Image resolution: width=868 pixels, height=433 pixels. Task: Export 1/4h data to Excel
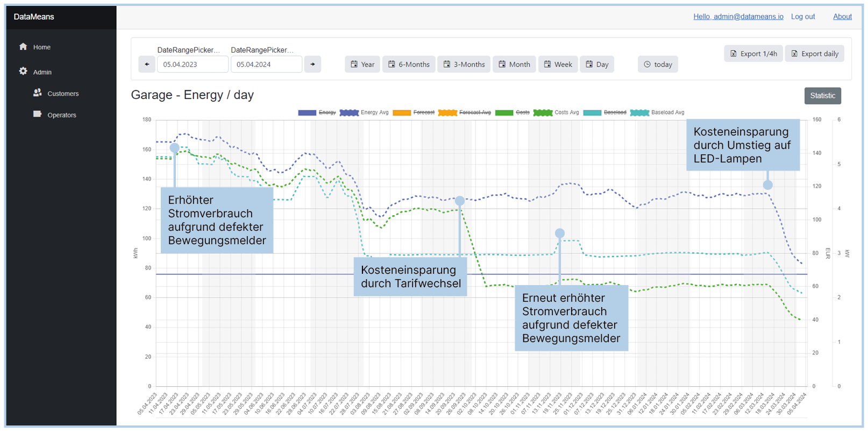[x=753, y=54]
